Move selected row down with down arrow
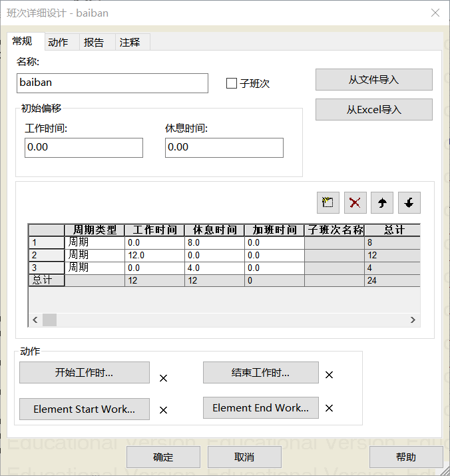 [409, 203]
